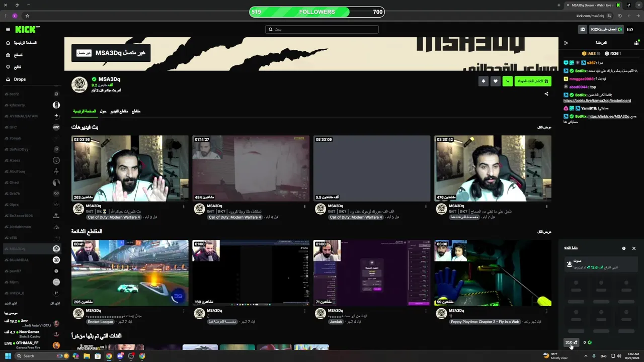Open the 01:14:27 stream video thumbnail
Viewport: 644px width, 362px height.
tap(251, 168)
